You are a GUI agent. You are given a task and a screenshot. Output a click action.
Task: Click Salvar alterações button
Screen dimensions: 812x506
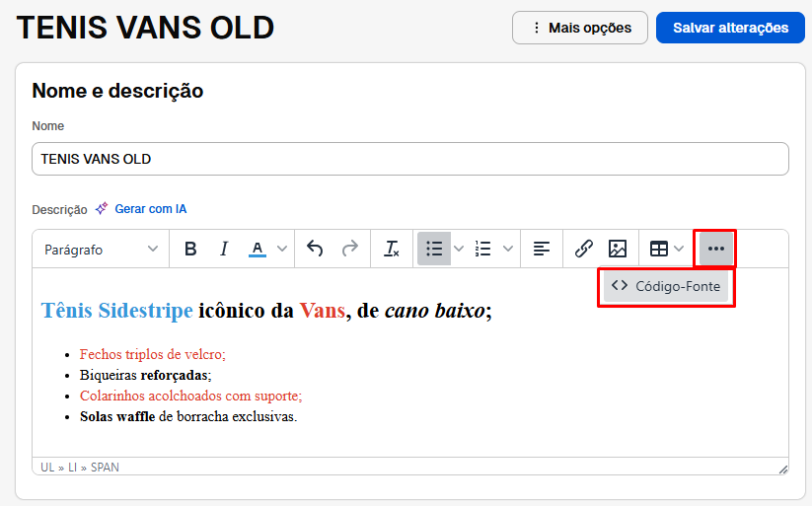(x=730, y=28)
